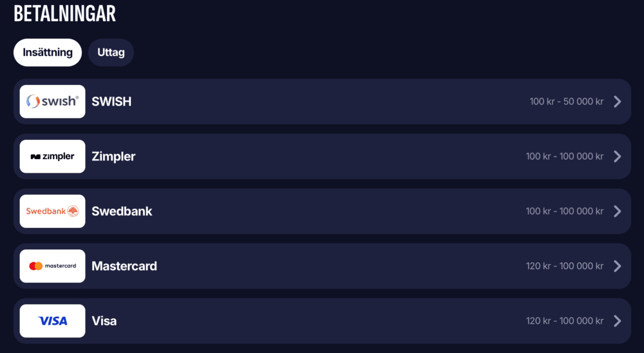This screenshot has height=353, width=644.
Task: Open the Mastercard row chevron arrow
Action: pos(617,266)
